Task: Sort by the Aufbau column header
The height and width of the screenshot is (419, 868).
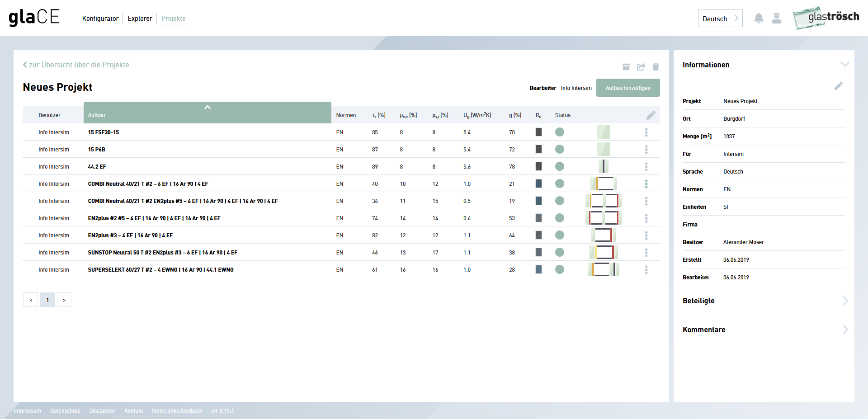Action: click(208, 113)
